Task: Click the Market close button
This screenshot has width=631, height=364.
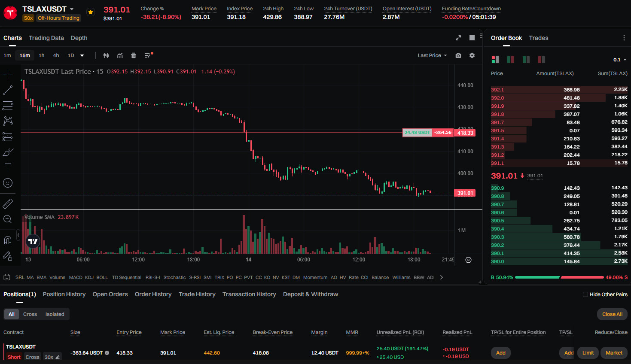Action: point(614,353)
